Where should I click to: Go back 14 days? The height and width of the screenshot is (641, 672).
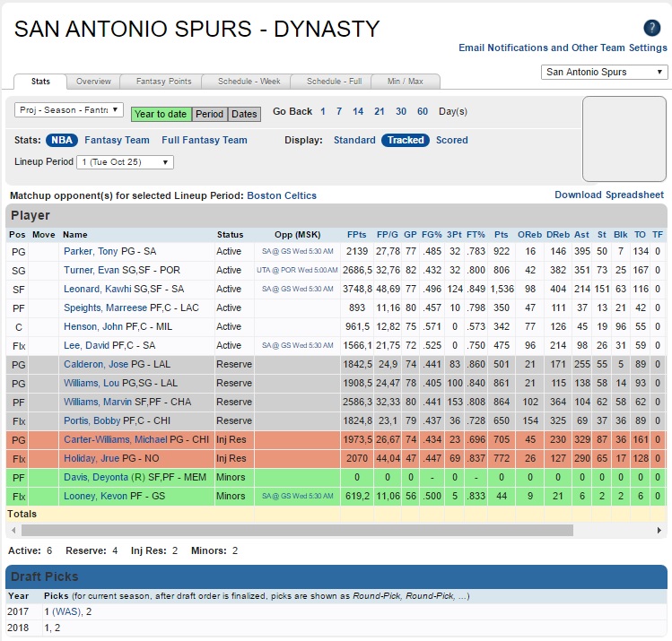(x=358, y=111)
